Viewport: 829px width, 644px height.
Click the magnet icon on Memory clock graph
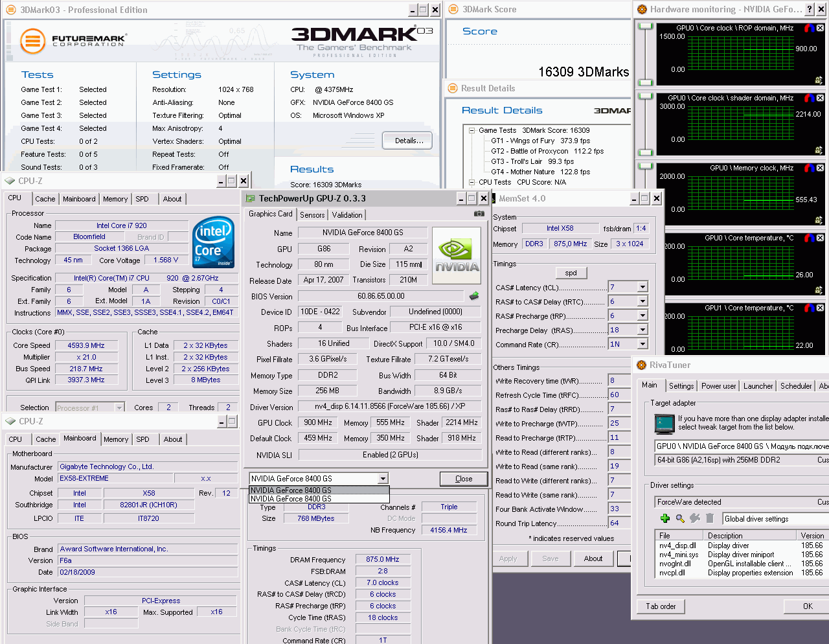coord(809,168)
